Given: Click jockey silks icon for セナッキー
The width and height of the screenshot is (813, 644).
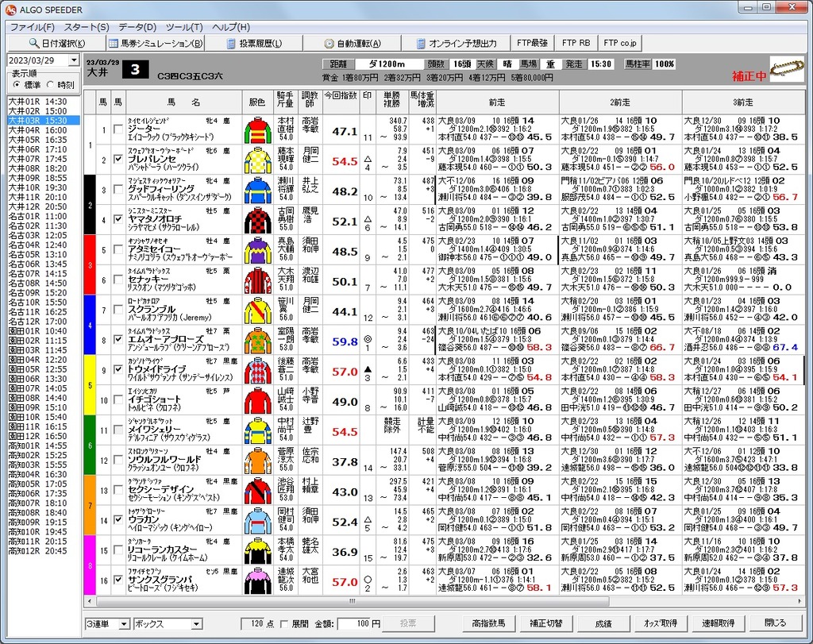Looking at the screenshot, I should (258, 280).
